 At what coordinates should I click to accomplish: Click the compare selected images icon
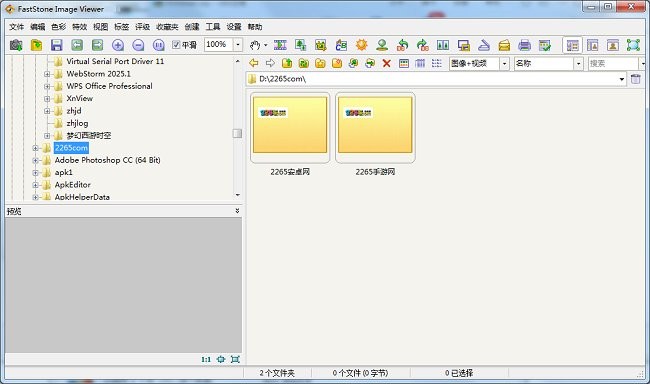(443, 45)
